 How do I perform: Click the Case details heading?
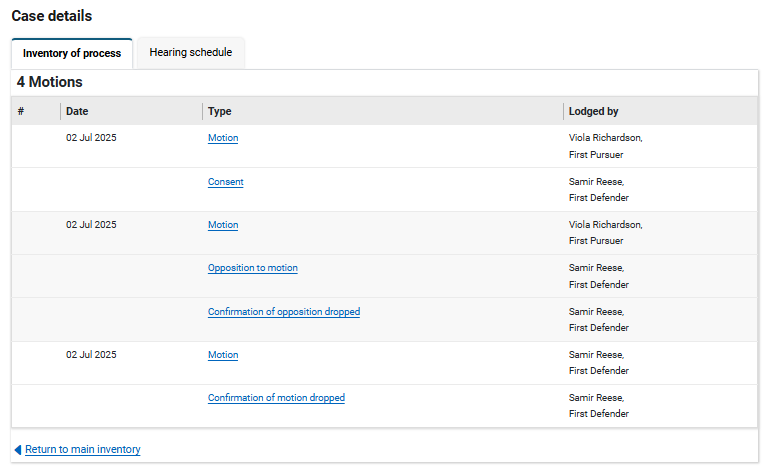click(51, 16)
